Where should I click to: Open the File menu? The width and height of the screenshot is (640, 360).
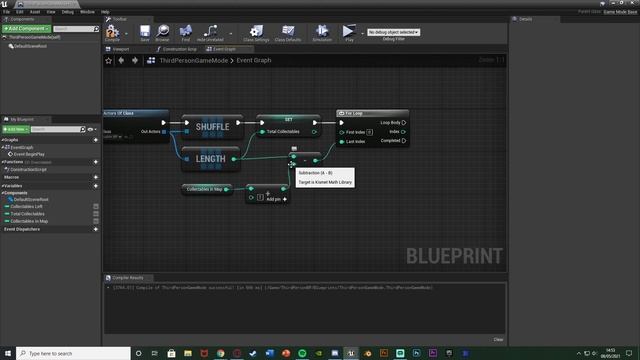[x=7, y=12]
